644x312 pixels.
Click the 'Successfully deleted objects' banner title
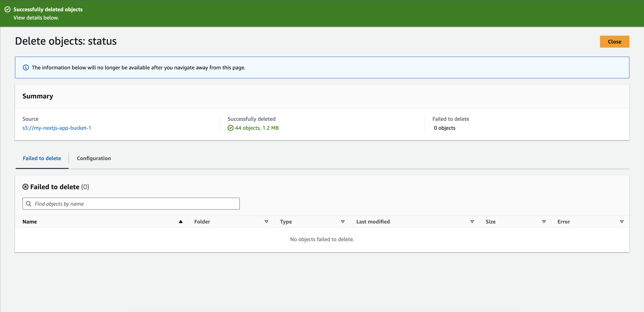[x=48, y=10]
